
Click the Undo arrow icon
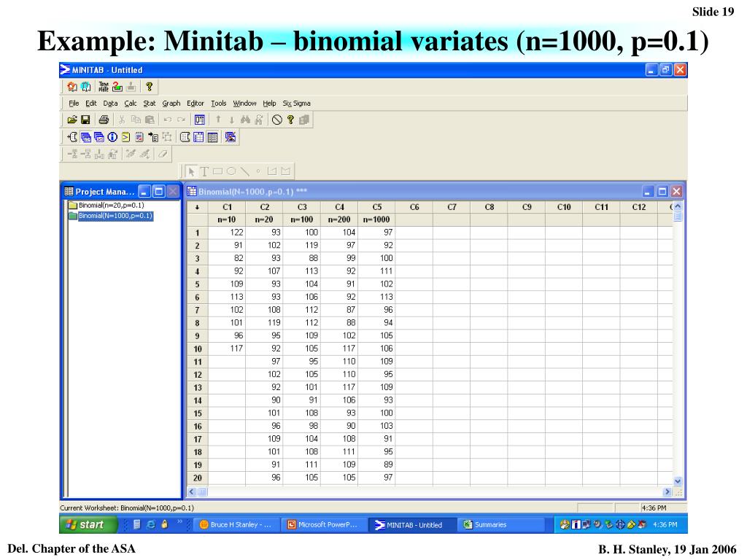[167, 120]
